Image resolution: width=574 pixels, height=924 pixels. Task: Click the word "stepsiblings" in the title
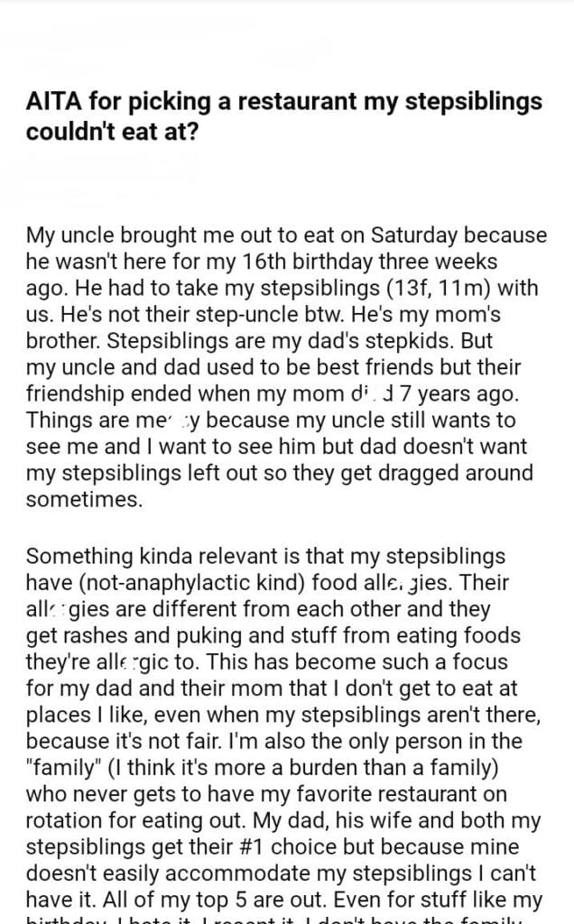point(478,102)
